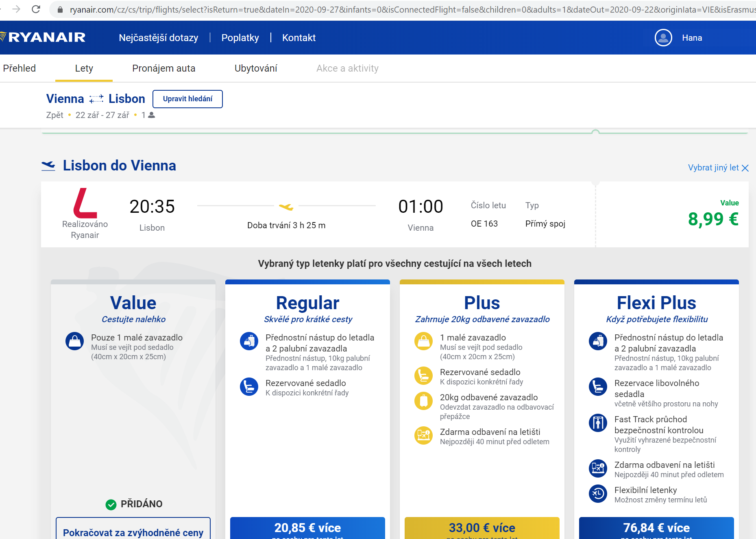Click departure time 20:35
756x539 pixels.
click(x=152, y=207)
